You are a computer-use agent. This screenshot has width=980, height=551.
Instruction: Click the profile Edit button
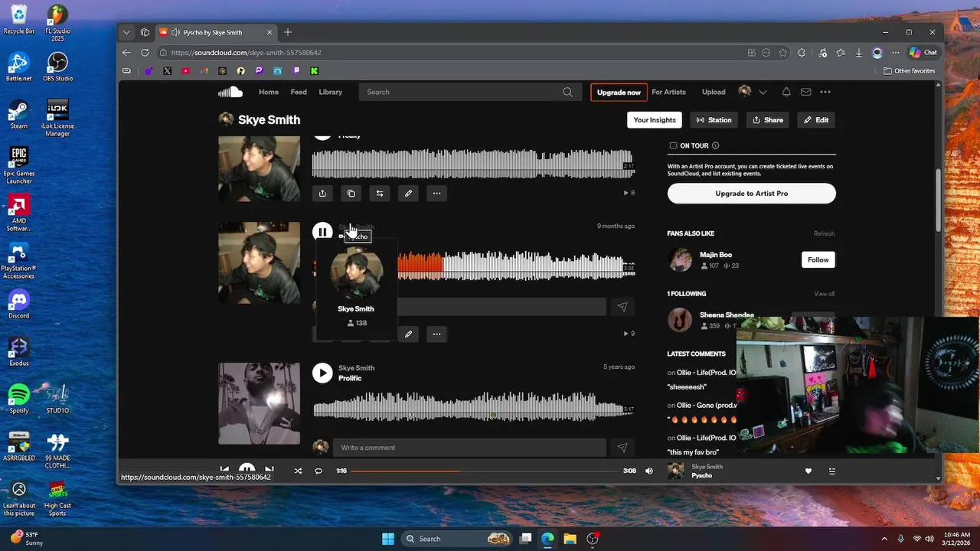816,120
